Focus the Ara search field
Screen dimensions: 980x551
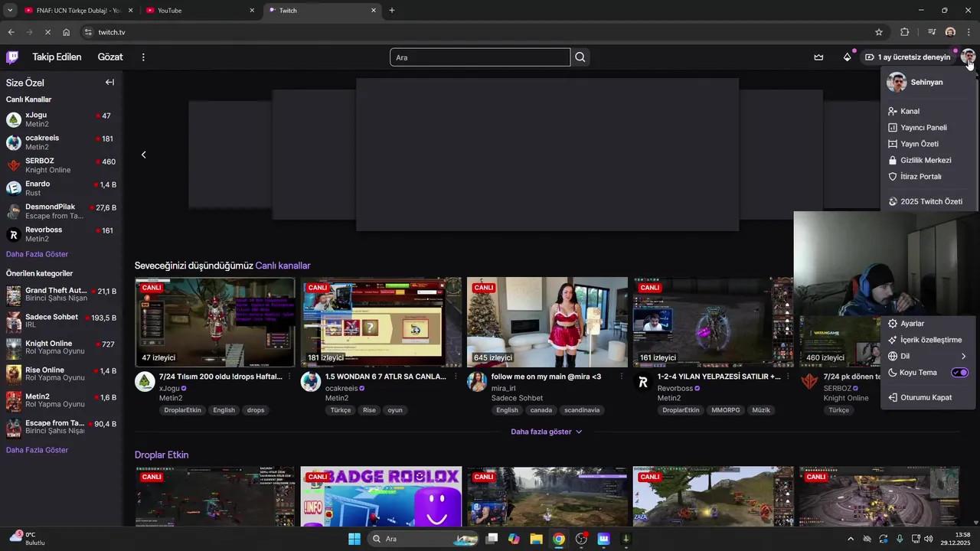(480, 57)
